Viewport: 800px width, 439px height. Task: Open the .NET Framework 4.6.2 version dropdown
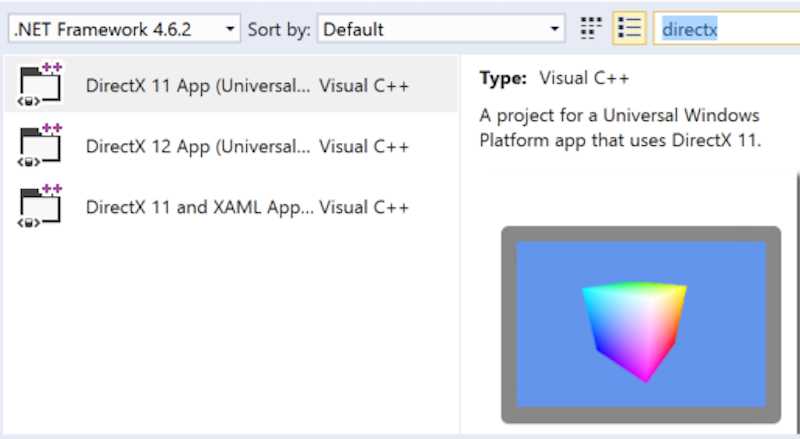pyautogui.click(x=124, y=29)
